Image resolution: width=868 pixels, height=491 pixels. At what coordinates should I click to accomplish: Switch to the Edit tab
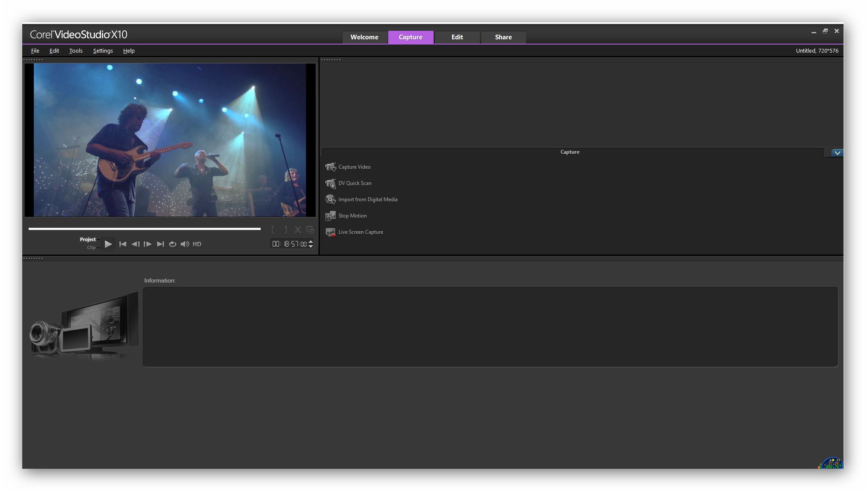pos(457,37)
